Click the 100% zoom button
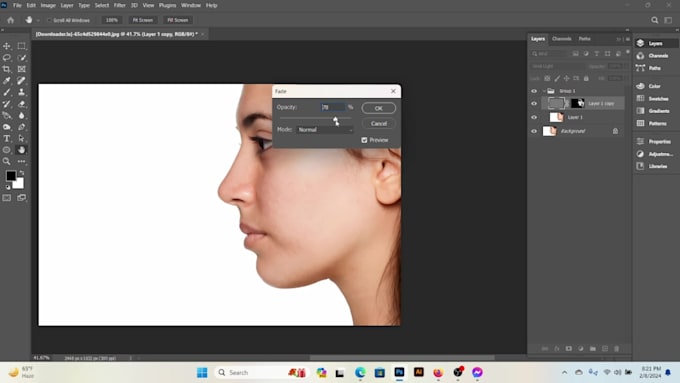Image resolution: width=680 pixels, height=383 pixels. coord(111,20)
